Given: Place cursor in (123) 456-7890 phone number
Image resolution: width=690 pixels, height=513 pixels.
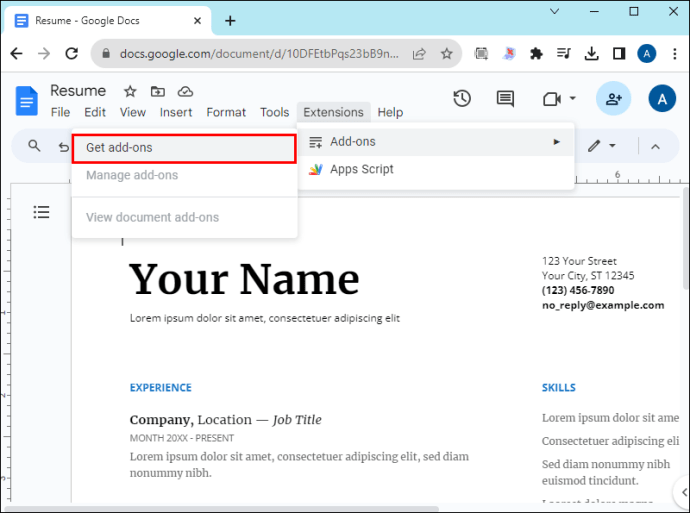Looking at the screenshot, I should coord(578,290).
